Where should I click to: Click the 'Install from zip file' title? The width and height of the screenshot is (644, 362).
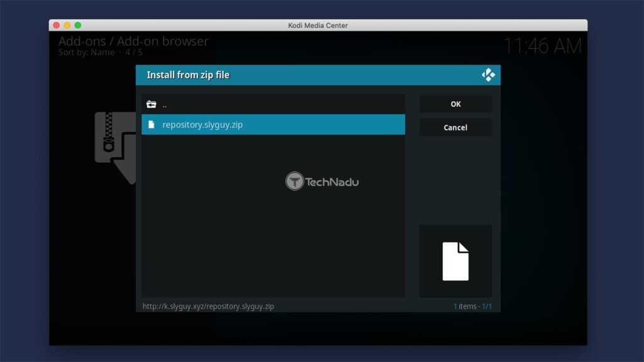point(188,75)
